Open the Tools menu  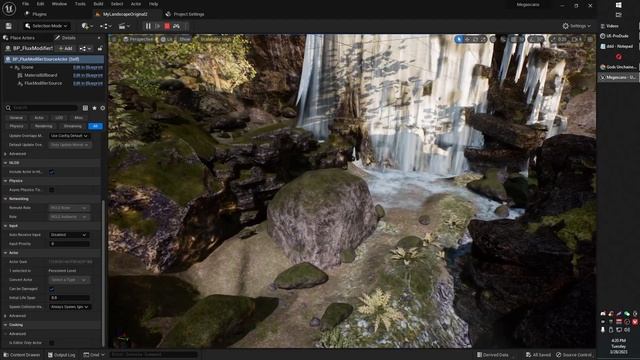coord(80,4)
